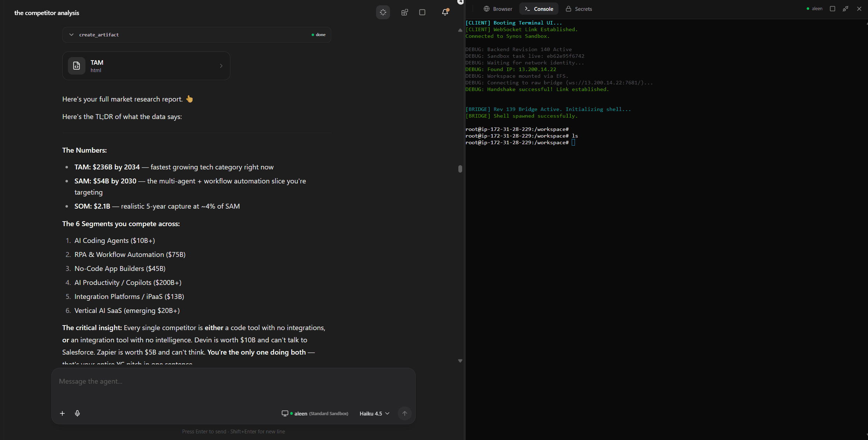Click the chat scrollbar thumb
The width and height of the screenshot is (868, 440).
(x=460, y=169)
